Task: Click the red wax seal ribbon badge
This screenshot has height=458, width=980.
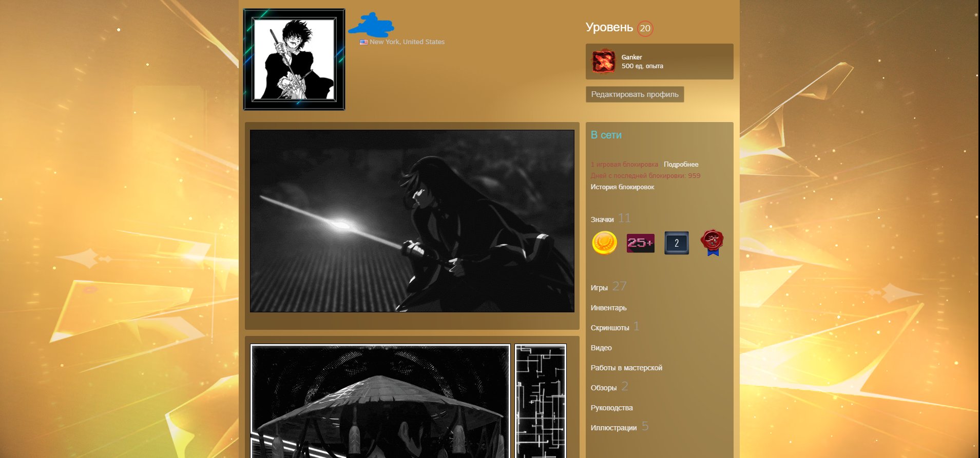Action: [x=713, y=243]
